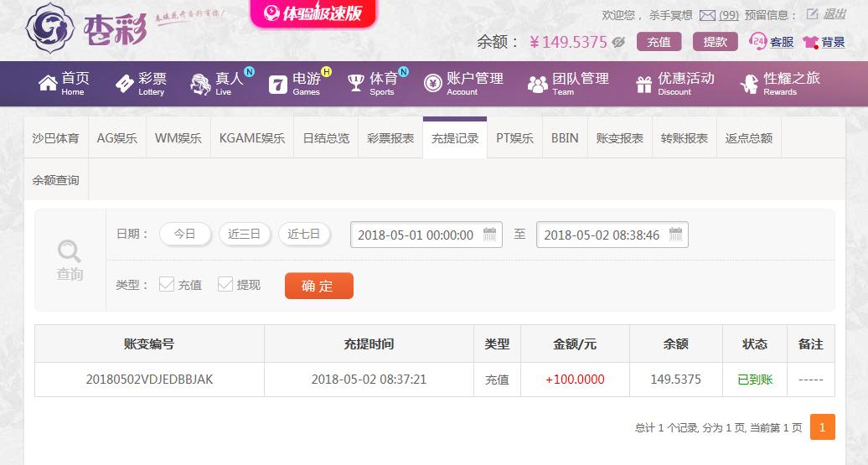This screenshot has width=868, height=465.
Task: Open calendar picker for start date
Action: pyautogui.click(x=489, y=234)
